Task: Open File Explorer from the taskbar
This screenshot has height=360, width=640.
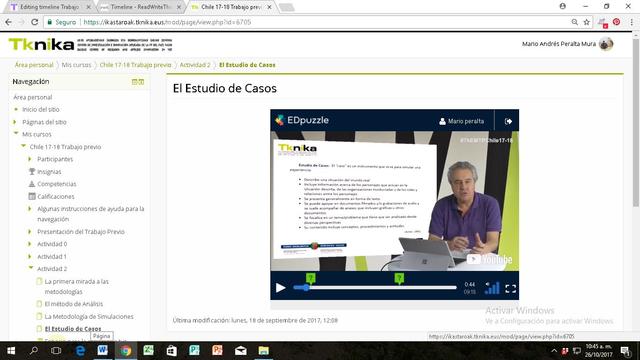Action: tap(264, 351)
